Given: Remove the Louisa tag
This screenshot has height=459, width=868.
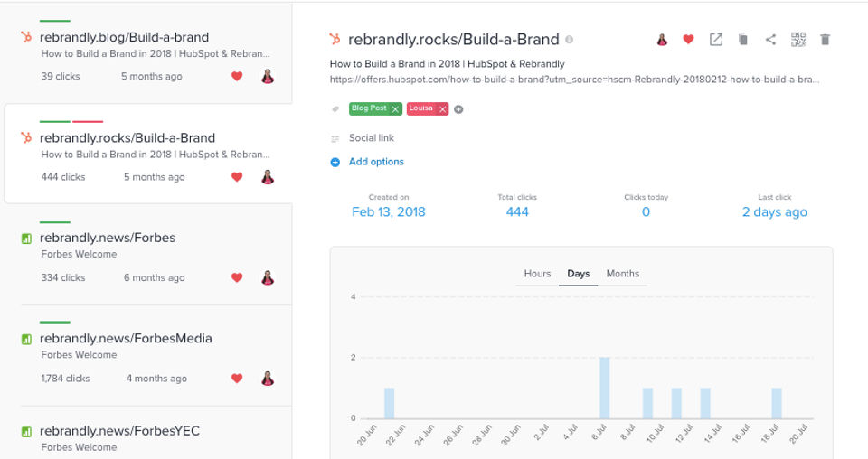Looking at the screenshot, I should click(x=442, y=109).
